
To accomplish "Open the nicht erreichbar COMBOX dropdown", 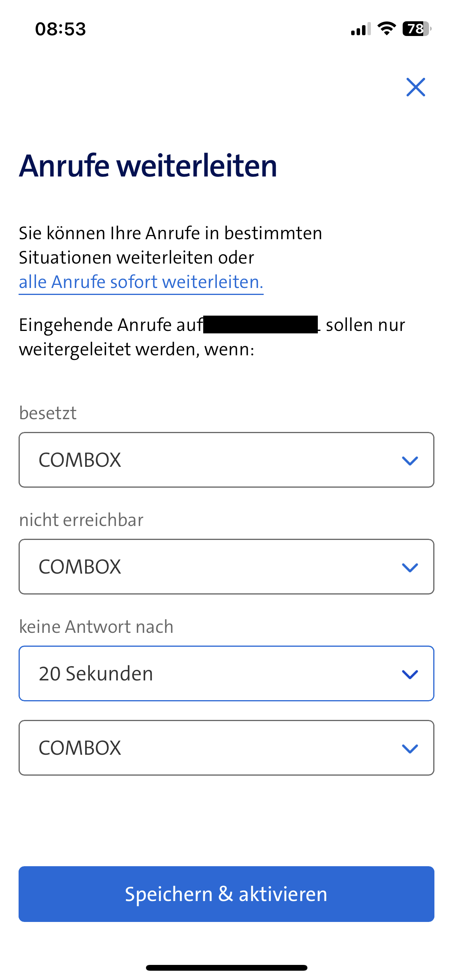I will (226, 567).
